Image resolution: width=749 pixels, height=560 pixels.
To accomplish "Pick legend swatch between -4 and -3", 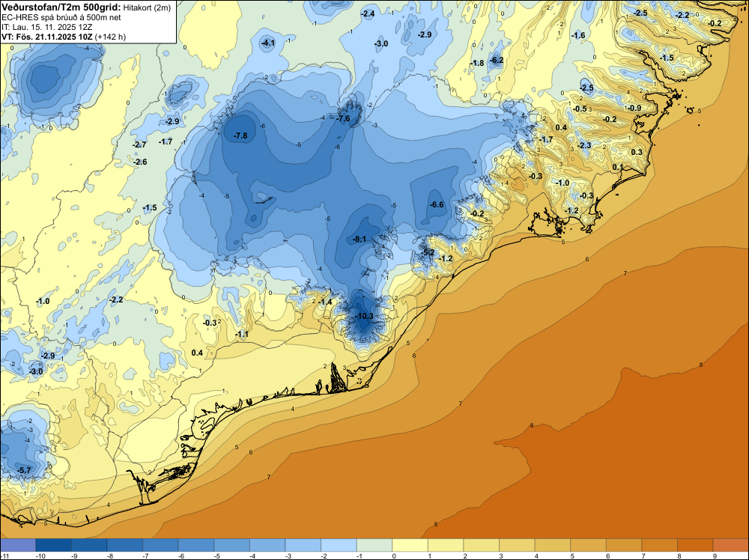I will 267,545.
